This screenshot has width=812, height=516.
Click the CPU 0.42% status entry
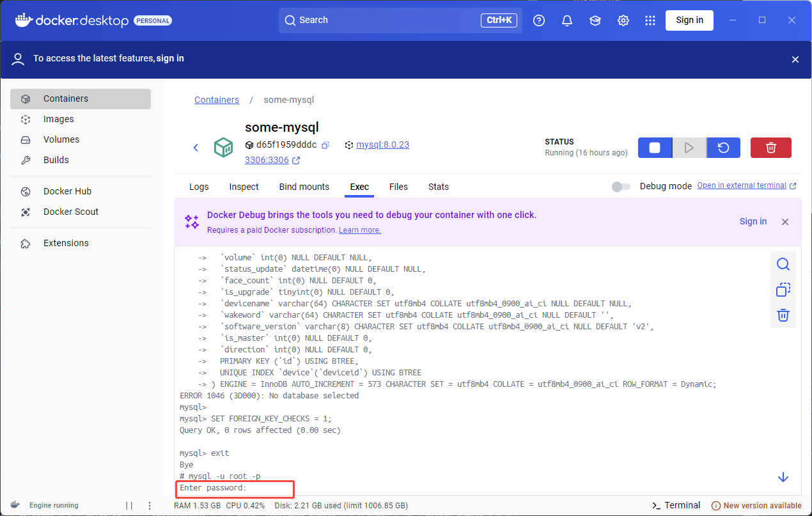click(245, 506)
